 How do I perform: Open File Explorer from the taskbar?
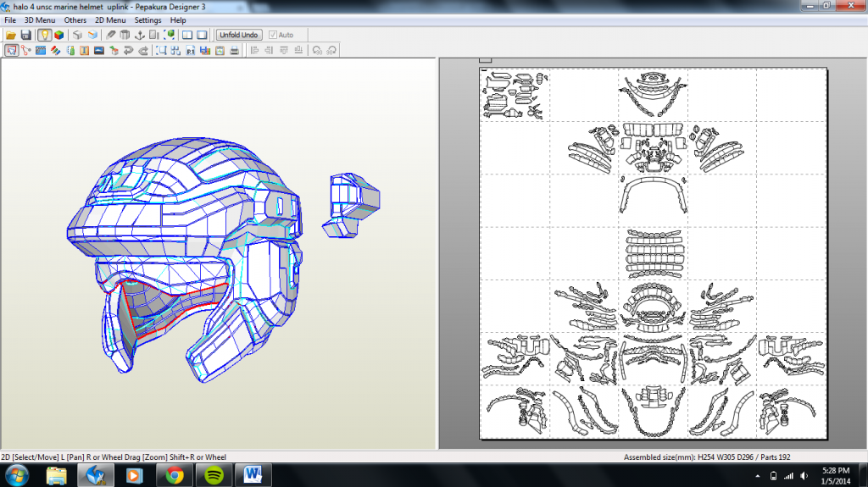(56, 475)
